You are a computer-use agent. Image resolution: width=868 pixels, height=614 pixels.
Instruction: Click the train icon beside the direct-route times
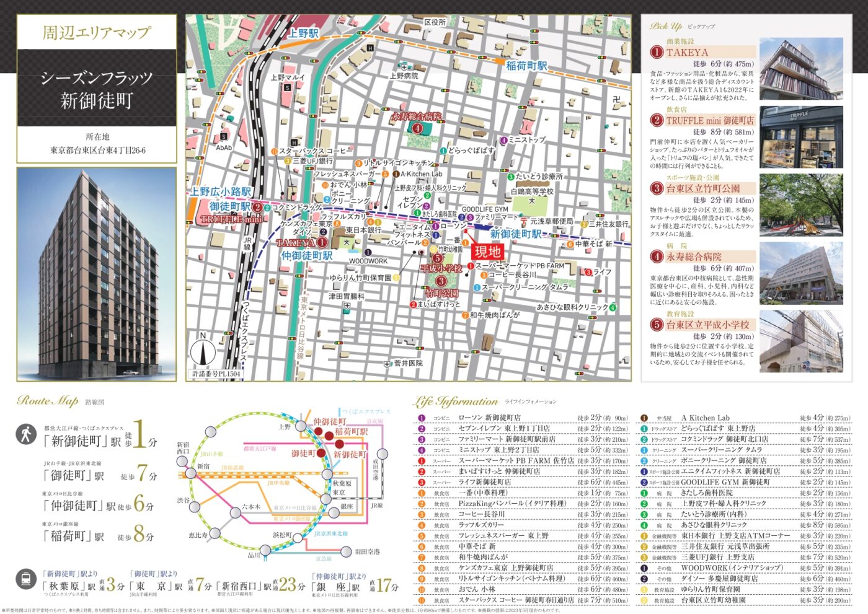click(26, 580)
